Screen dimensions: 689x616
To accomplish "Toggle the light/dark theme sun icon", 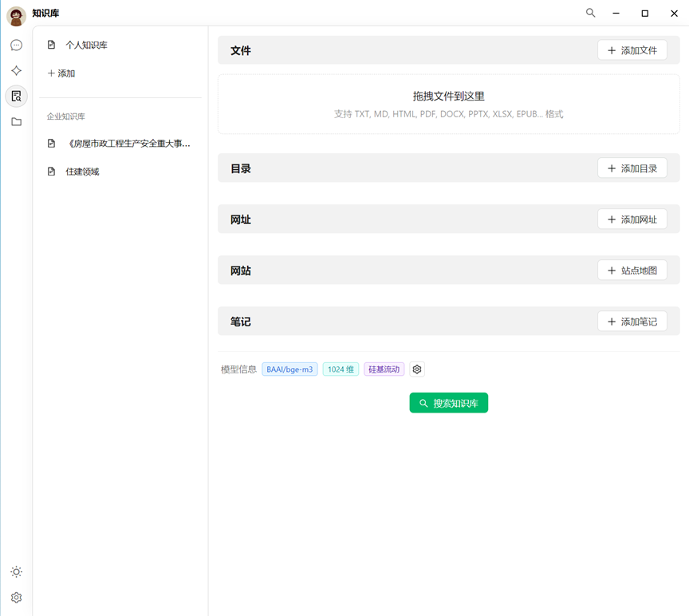I will pos(16,572).
